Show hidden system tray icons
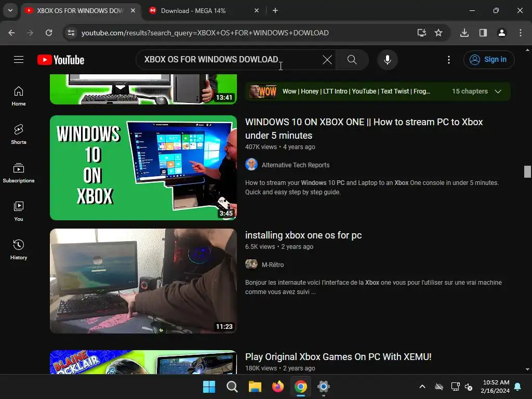This screenshot has height=399, width=532. coord(422,387)
